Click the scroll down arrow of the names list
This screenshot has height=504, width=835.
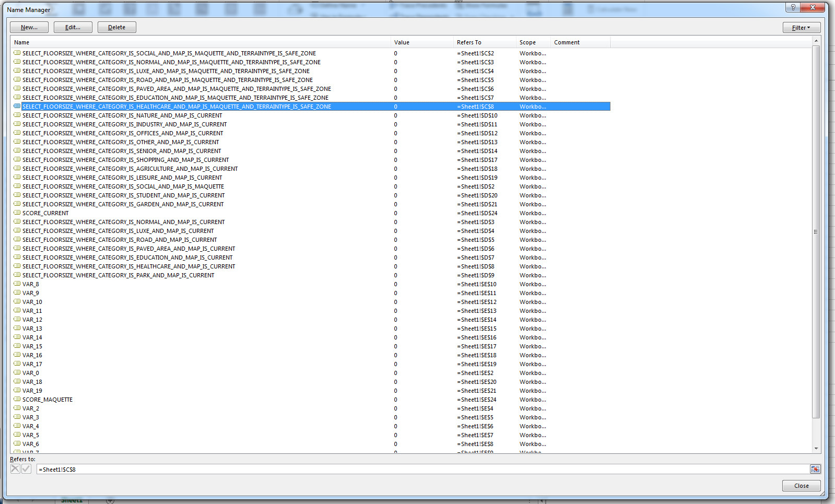pos(816,448)
